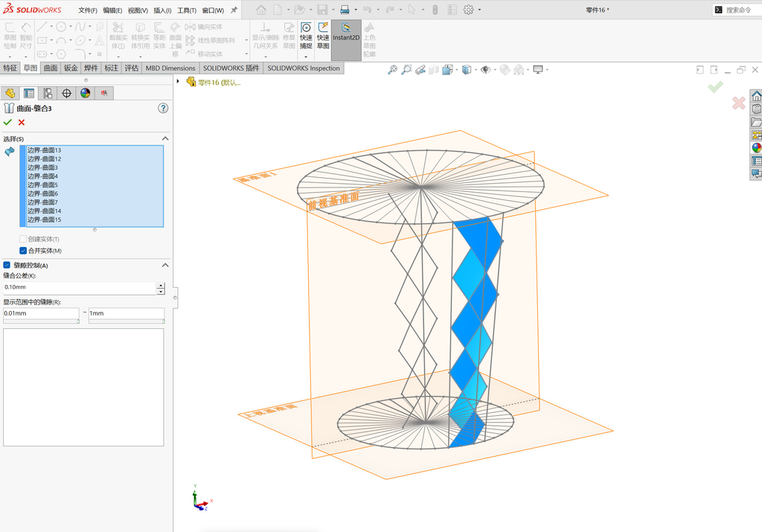The image size is (762, 532).
Task: Cancel the surface knit with red X
Action: 22,123
